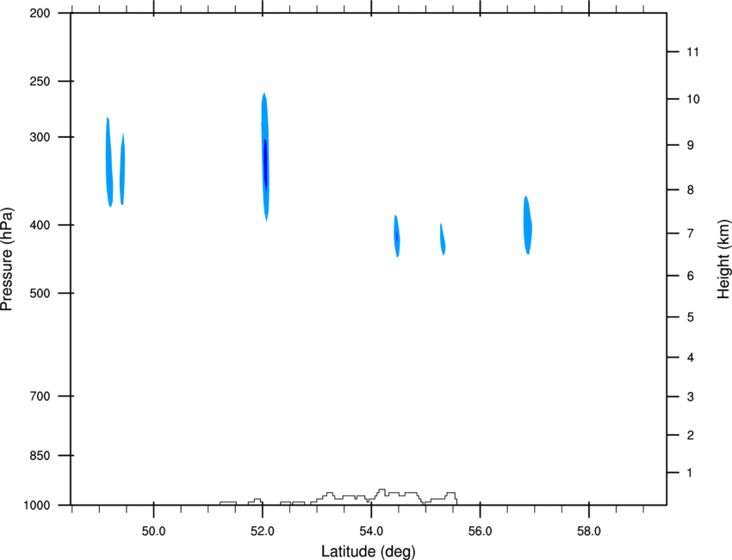Click the small blue contour near latitude 55.3
Image resolution: width=732 pixels, height=560 pixels.
442,240
